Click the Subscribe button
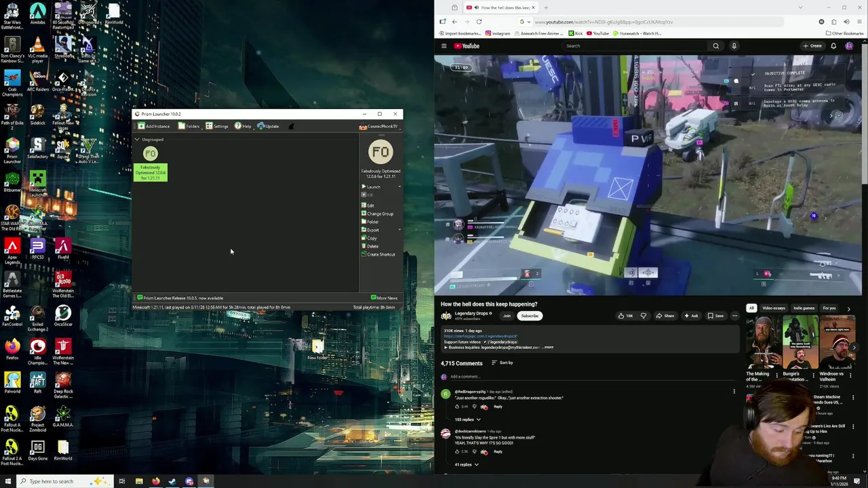 pos(530,316)
